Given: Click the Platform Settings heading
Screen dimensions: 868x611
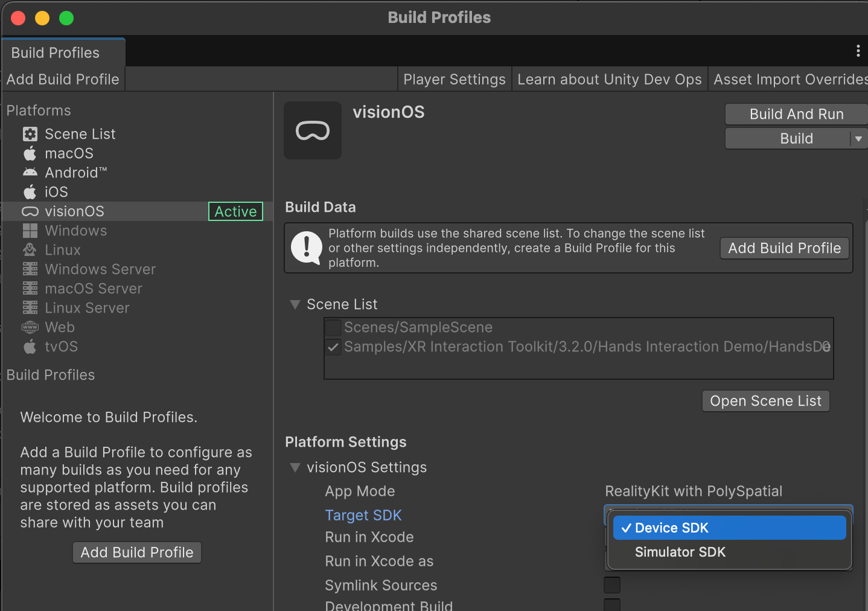Looking at the screenshot, I should [346, 442].
